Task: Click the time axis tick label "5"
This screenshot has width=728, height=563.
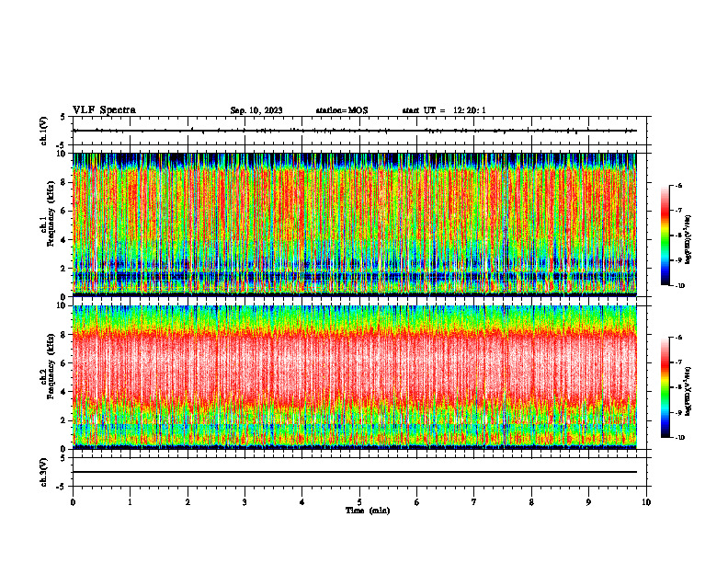Action: coord(359,502)
